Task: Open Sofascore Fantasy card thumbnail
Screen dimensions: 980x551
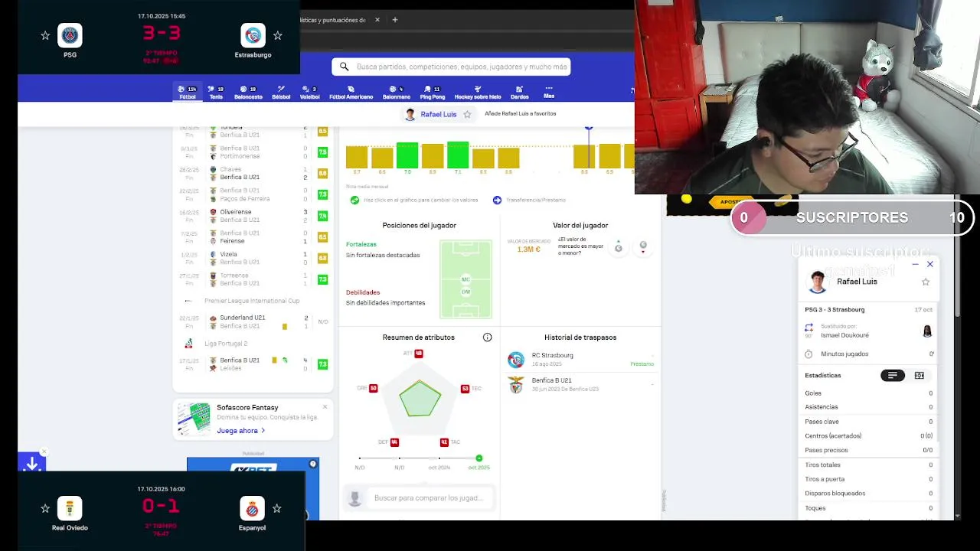Action: (x=194, y=419)
